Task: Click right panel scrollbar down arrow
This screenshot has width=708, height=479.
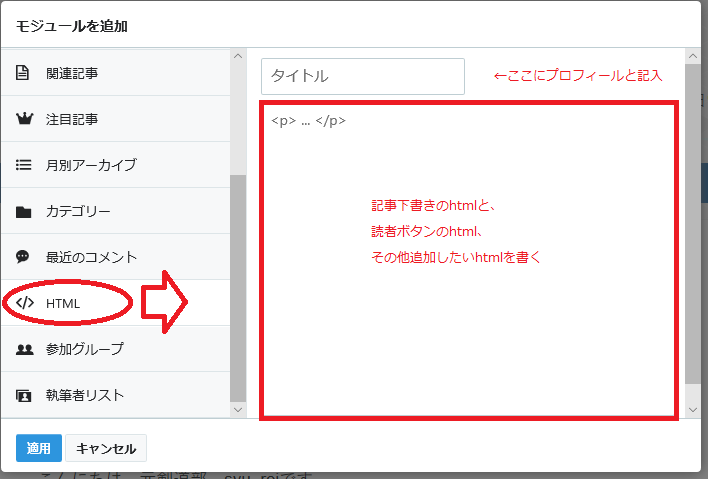Action: click(x=693, y=410)
